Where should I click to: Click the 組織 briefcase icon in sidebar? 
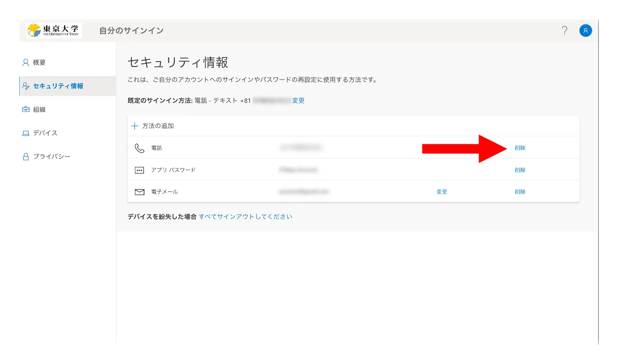(x=26, y=109)
